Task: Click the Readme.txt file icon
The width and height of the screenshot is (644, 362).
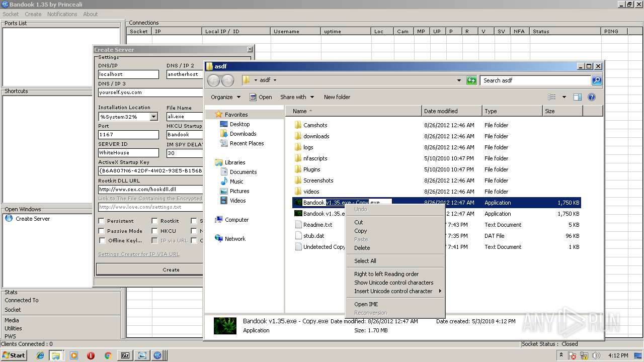Action: pos(298,225)
